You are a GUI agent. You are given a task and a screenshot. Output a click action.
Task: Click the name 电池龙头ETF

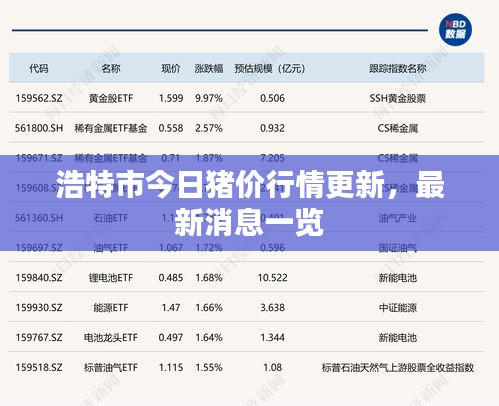tap(111, 338)
